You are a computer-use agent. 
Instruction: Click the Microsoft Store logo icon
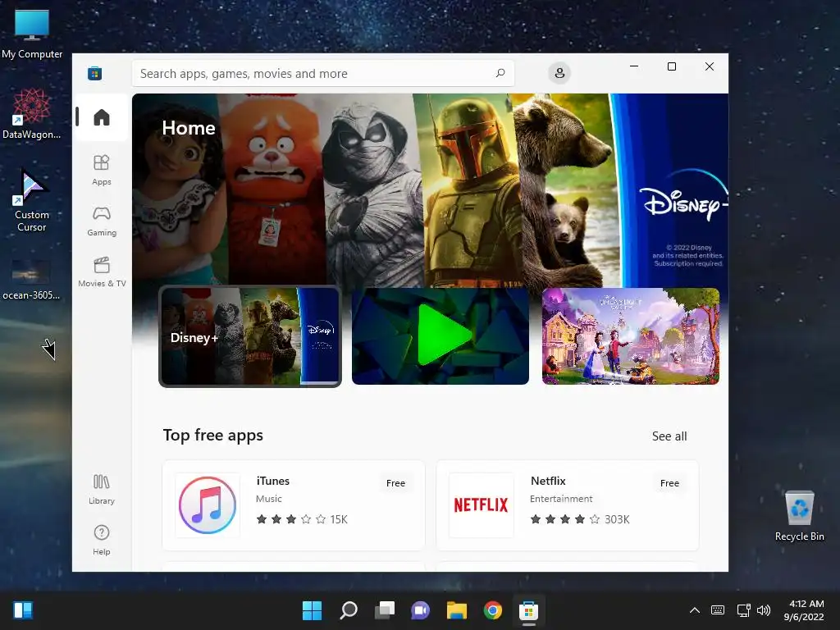coord(95,73)
